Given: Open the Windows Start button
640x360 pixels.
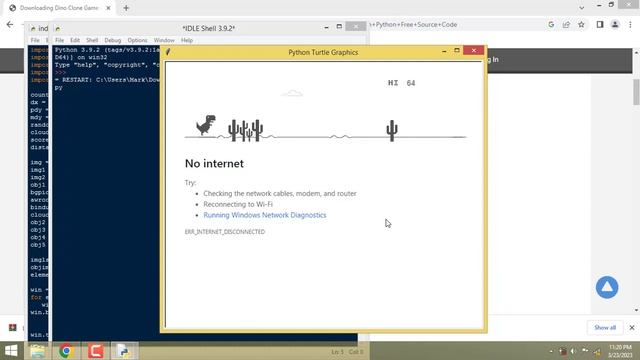Looking at the screenshot, I should click(11, 351).
